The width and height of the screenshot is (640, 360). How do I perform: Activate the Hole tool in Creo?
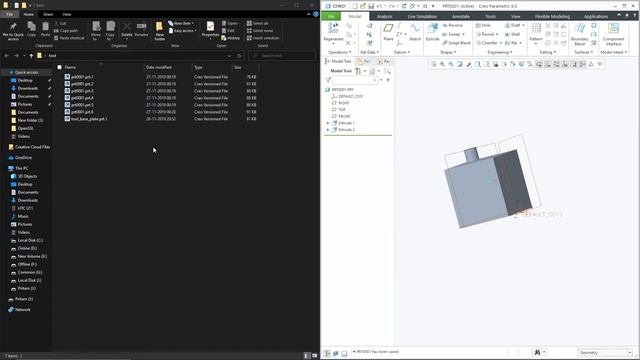(x=483, y=25)
